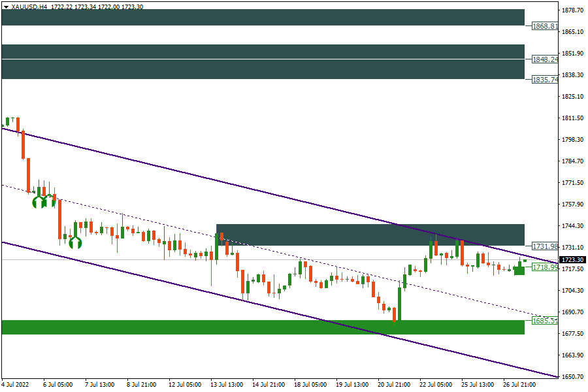Click 1878.70 on the price scale
Image resolution: width=588 pixels, height=392 pixels.
tap(572, 10)
